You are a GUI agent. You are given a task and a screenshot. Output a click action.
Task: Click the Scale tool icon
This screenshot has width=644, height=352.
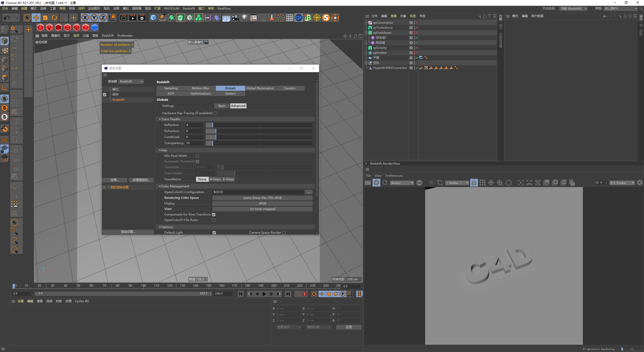(x=45, y=18)
